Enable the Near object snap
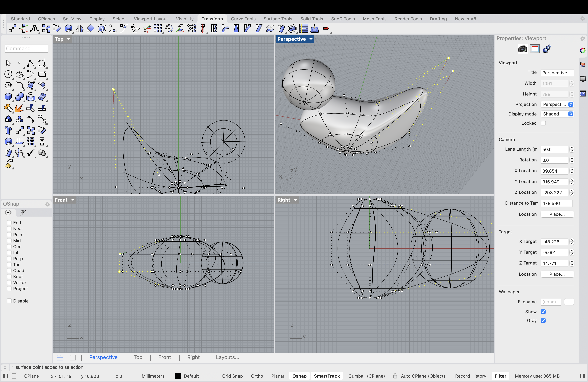The height and width of the screenshot is (382, 588). click(9, 229)
